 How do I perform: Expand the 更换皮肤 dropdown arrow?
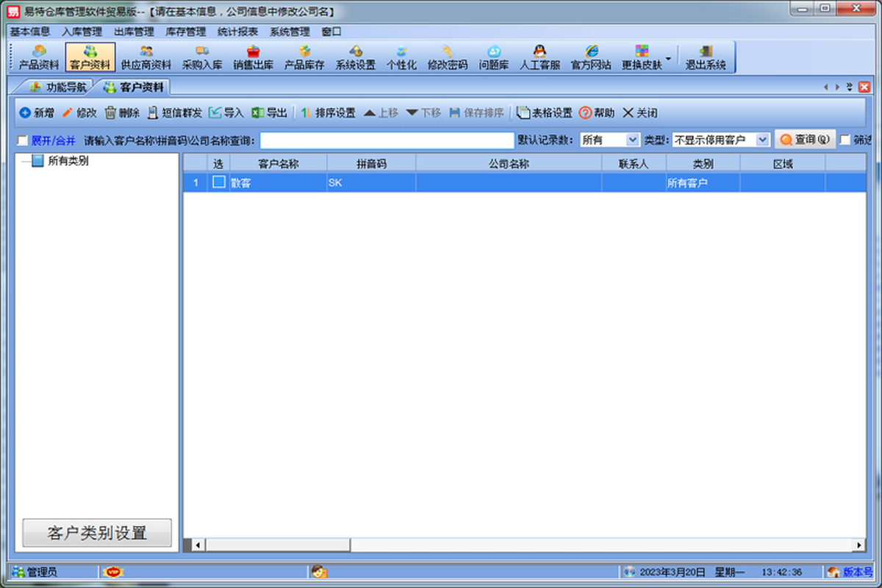pos(668,58)
